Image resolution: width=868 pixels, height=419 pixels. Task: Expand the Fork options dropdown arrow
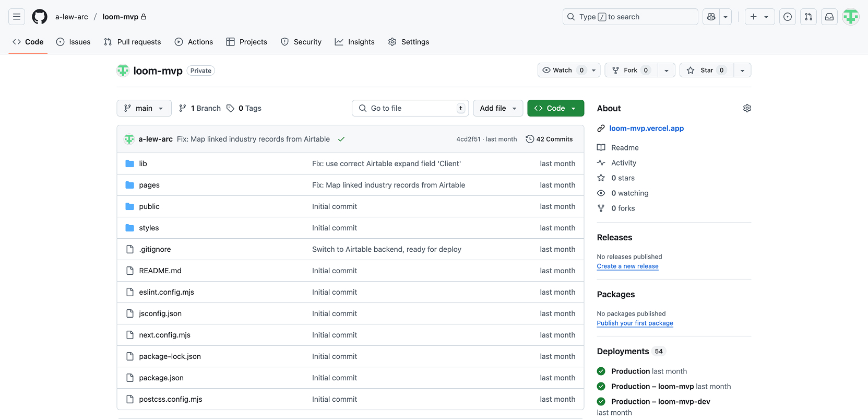pyautogui.click(x=667, y=70)
